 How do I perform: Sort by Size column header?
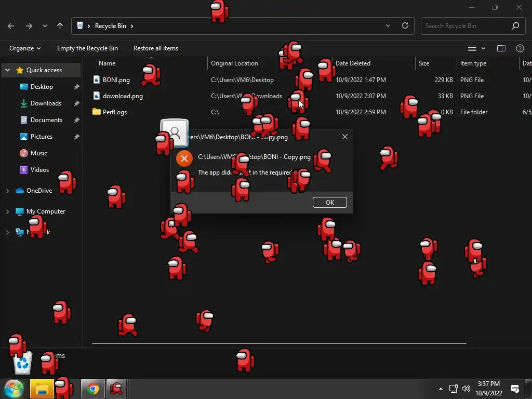coord(424,63)
